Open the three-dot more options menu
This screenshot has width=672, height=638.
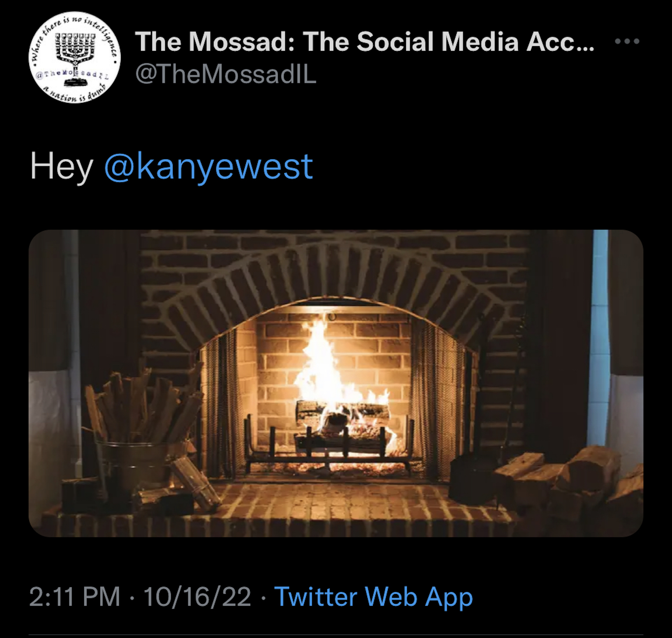click(x=627, y=42)
